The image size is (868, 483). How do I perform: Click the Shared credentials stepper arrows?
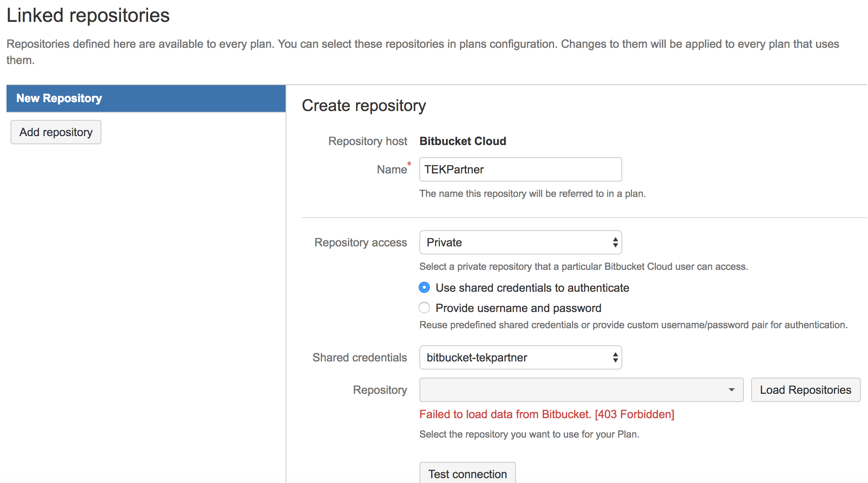615,357
